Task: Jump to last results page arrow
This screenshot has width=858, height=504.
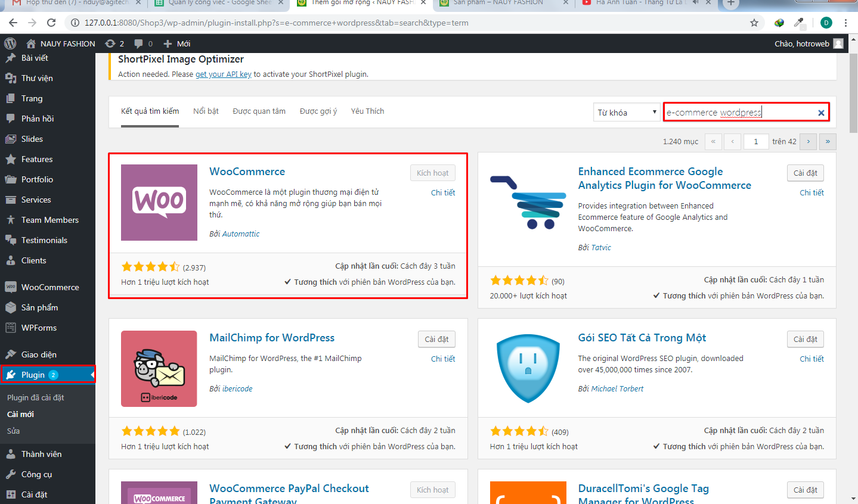Action: (828, 141)
